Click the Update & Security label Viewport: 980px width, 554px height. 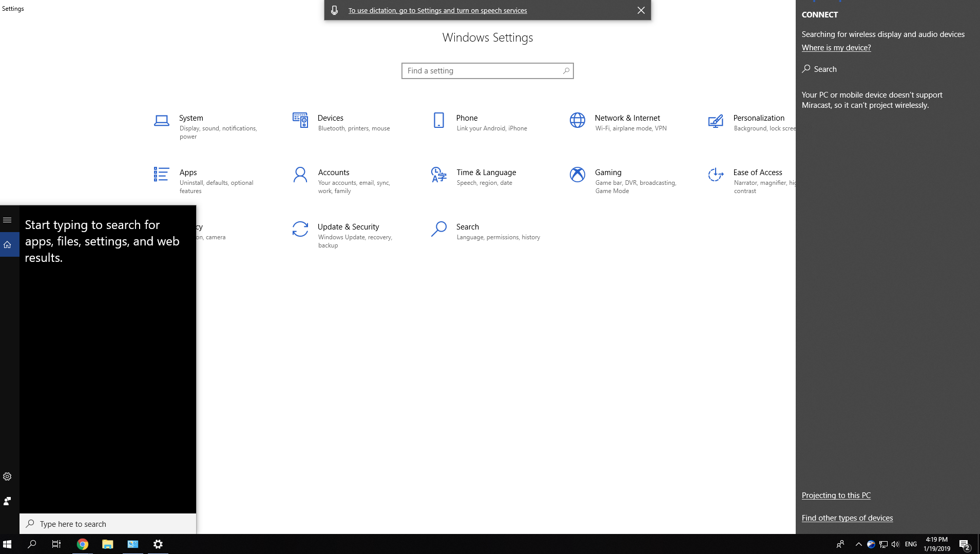pyautogui.click(x=348, y=227)
